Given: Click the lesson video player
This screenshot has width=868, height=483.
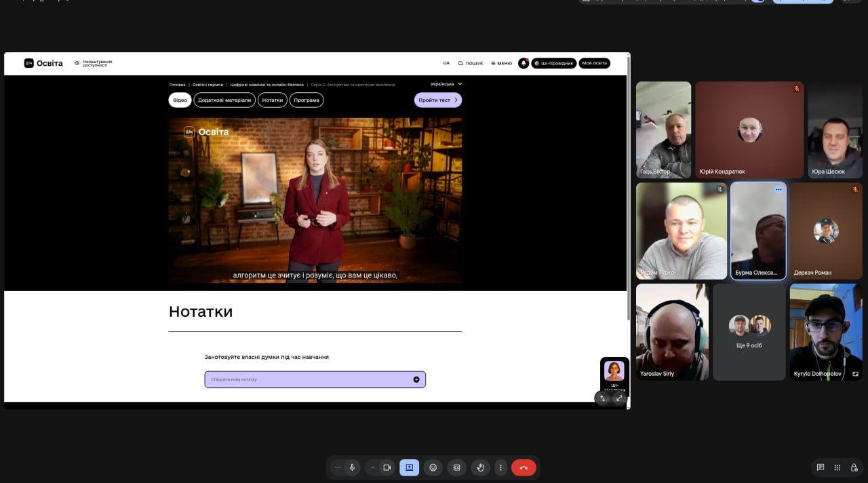Looking at the screenshot, I should pos(315,200).
